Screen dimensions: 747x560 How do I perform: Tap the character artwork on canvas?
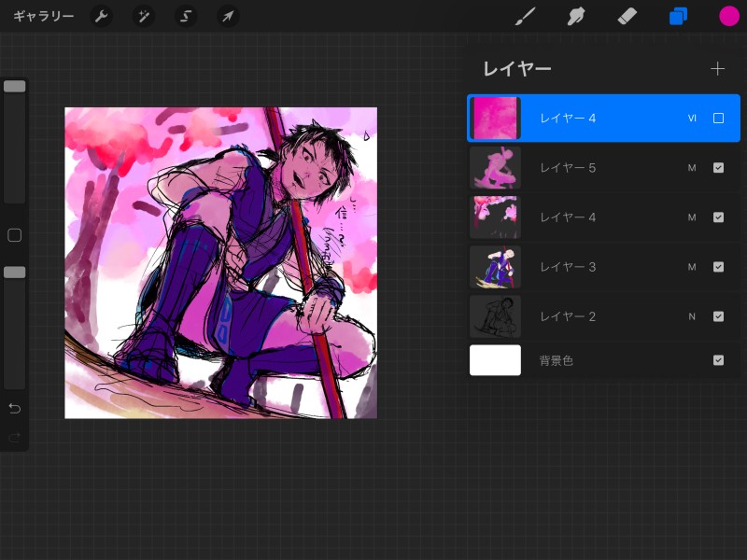tap(220, 263)
